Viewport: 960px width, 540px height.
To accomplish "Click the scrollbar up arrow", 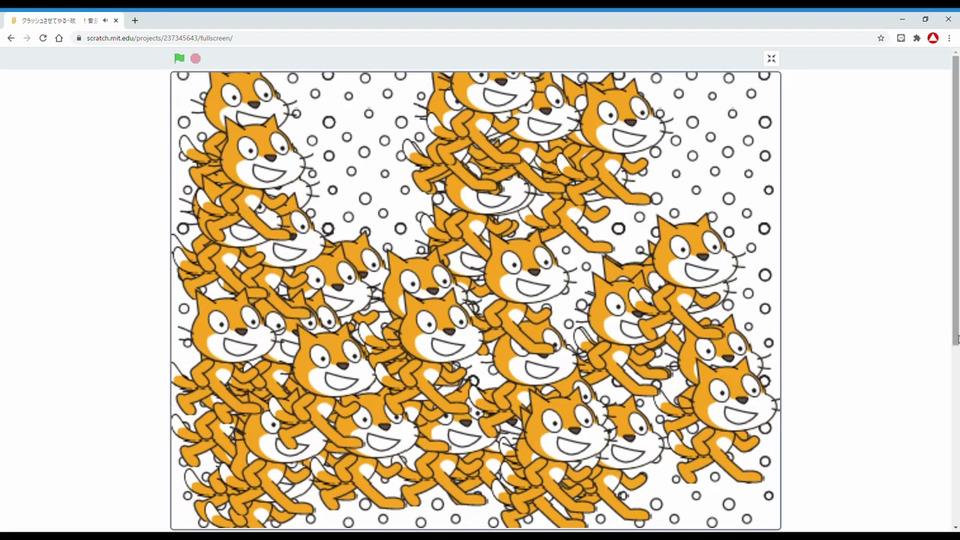I will [955, 54].
